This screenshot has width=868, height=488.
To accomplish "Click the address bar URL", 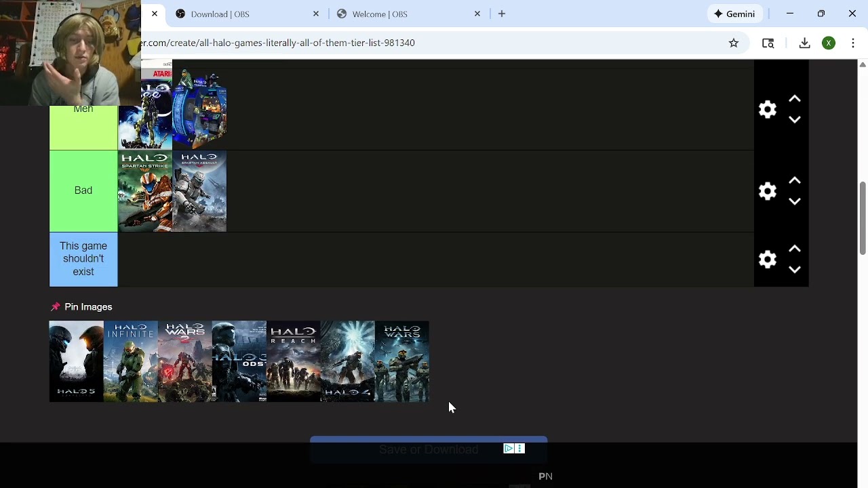I will pyautogui.click(x=278, y=43).
